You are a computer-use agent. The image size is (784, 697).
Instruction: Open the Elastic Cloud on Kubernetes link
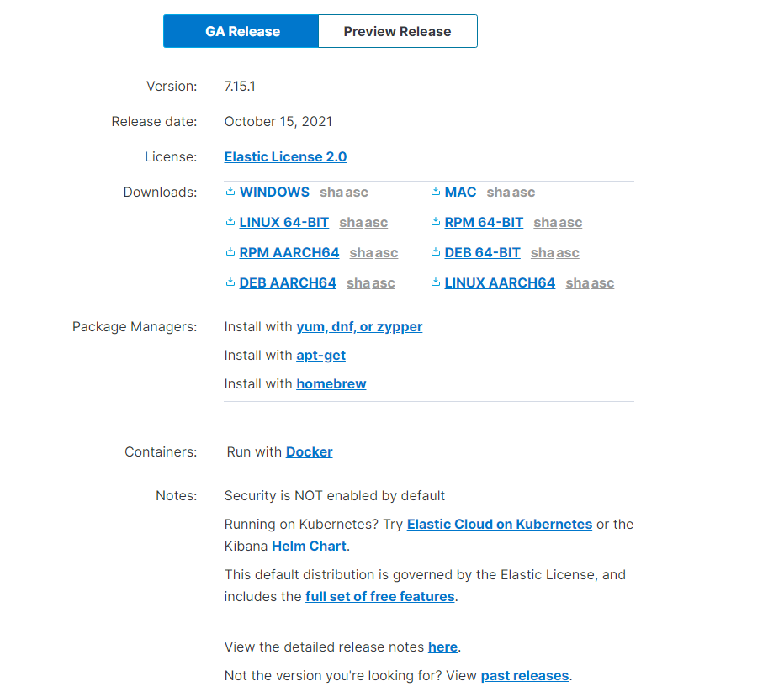coord(500,524)
